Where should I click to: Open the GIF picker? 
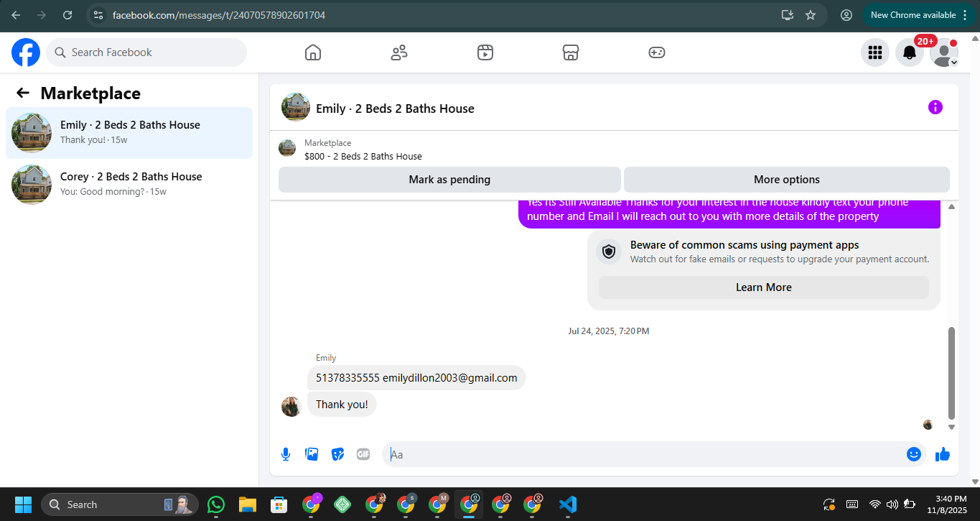point(363,454)
